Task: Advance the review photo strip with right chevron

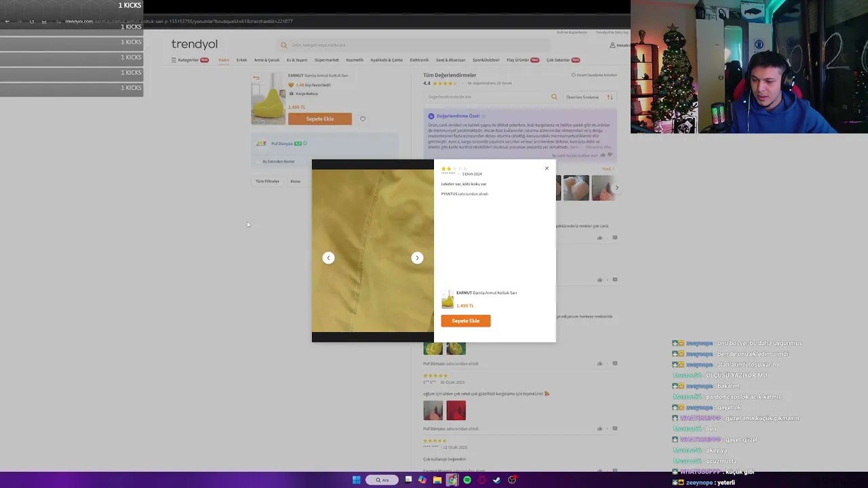Action: (616, 188)
